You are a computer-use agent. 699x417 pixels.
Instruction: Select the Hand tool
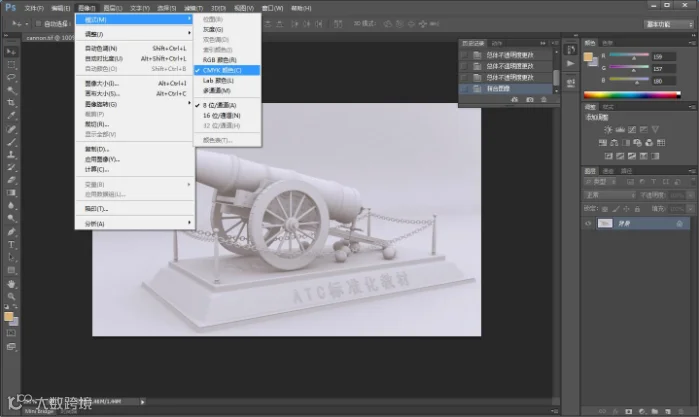pyautogui.click(x=11, y=284)
